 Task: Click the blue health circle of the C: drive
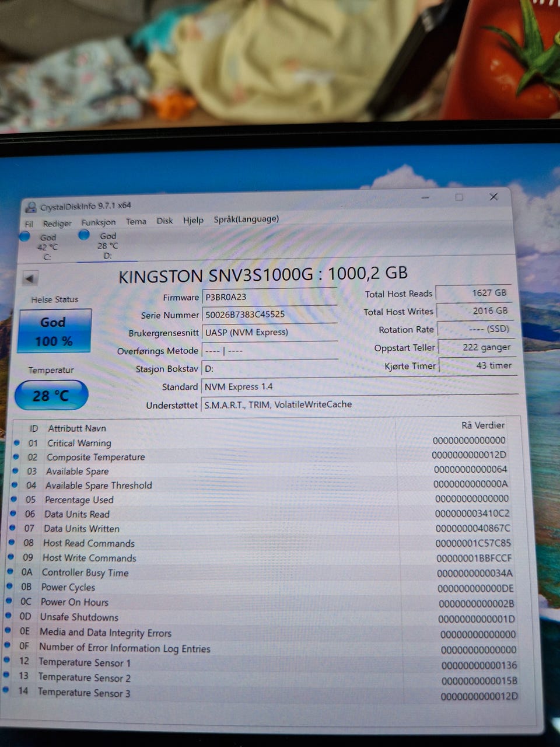click(25, 237)
